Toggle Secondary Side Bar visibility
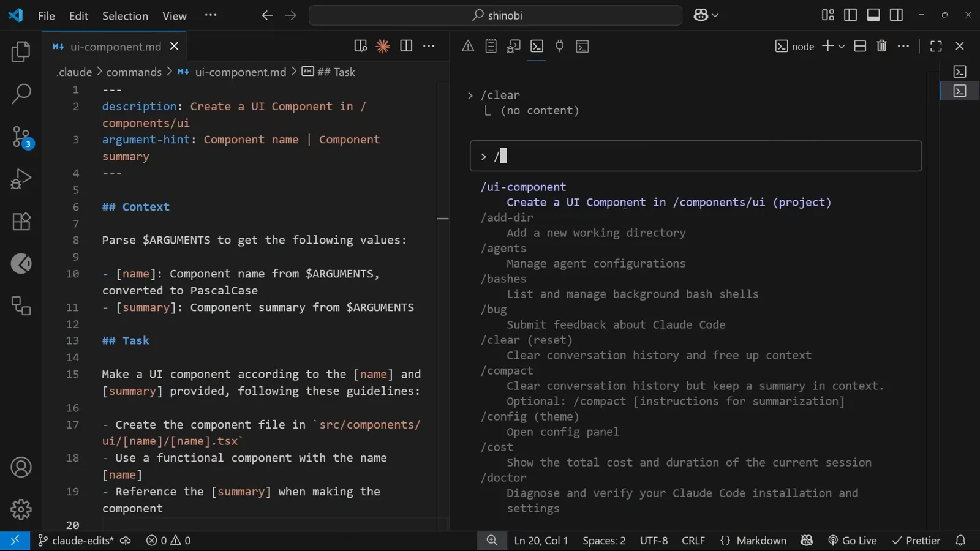 pos(897,15)
